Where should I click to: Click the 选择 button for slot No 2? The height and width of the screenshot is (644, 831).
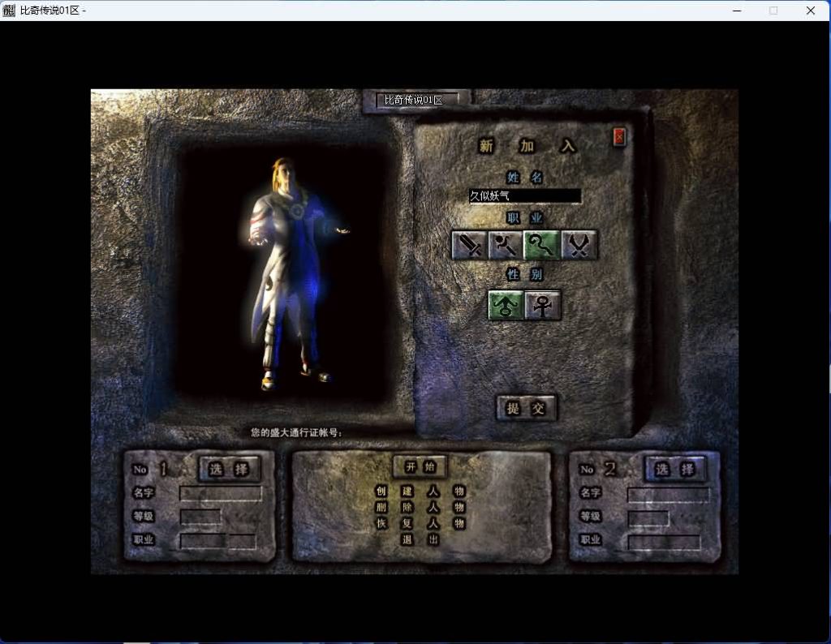[x=675, y=469]
